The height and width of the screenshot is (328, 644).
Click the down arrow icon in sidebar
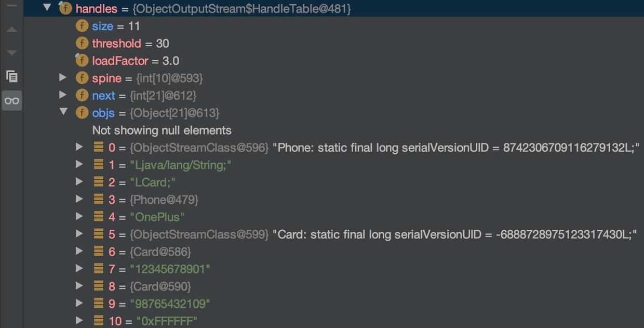(12, 53)
